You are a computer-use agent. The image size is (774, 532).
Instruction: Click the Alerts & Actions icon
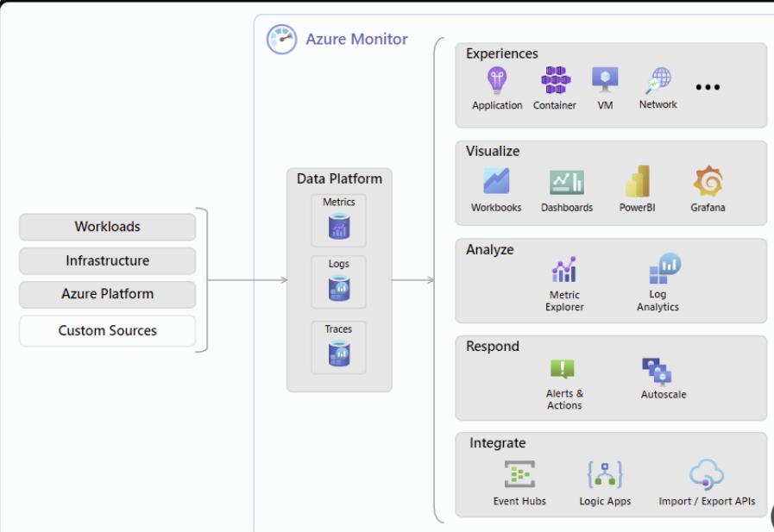[x=563, y=369]
